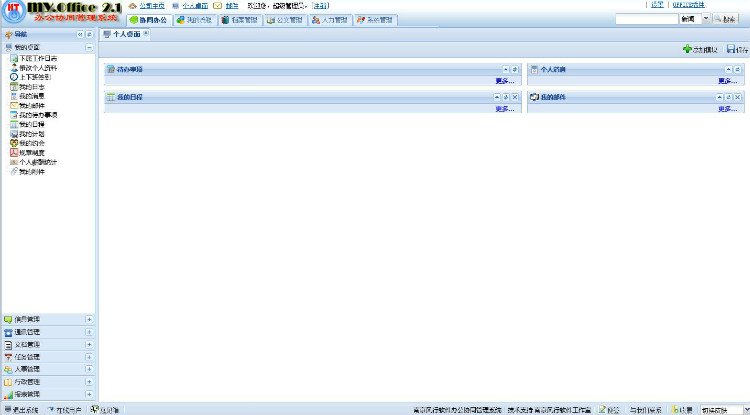
Task: Expand the 信息管理 sidebar section
Action: tap(89, 320)
